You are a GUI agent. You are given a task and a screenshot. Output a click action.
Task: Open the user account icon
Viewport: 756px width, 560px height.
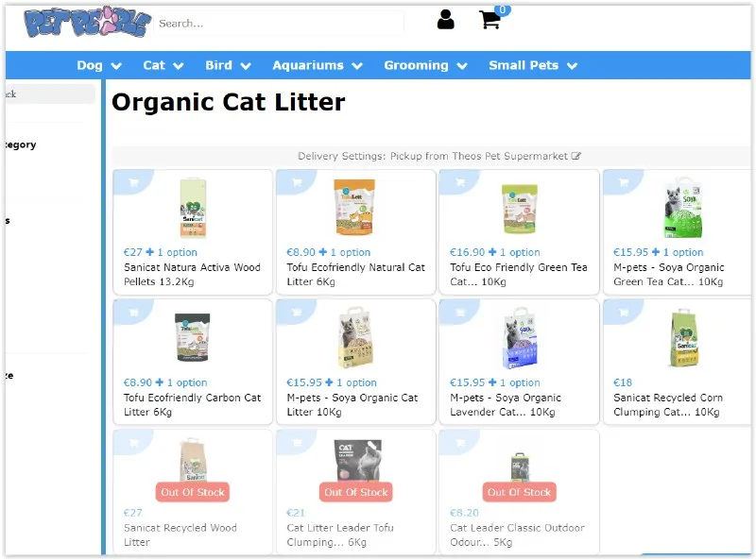click(445, 20)
